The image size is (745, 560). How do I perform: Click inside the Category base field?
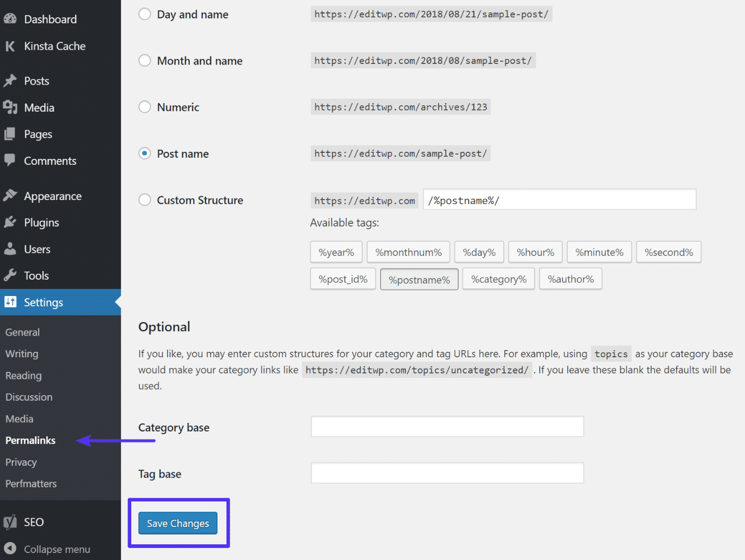pyautogui.click(x=447, y=426)
